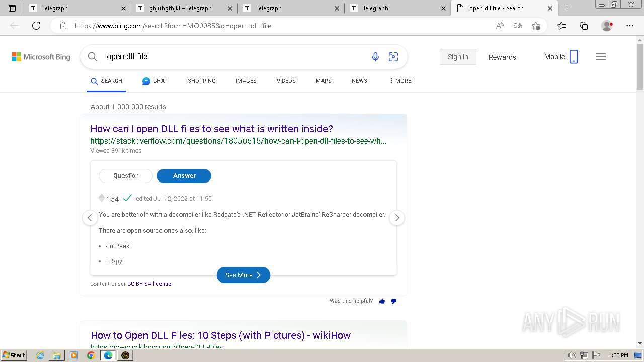Launch Internet Explorer from taskbar
Viewport: 644px width, 362px height.
coord(40,355)
